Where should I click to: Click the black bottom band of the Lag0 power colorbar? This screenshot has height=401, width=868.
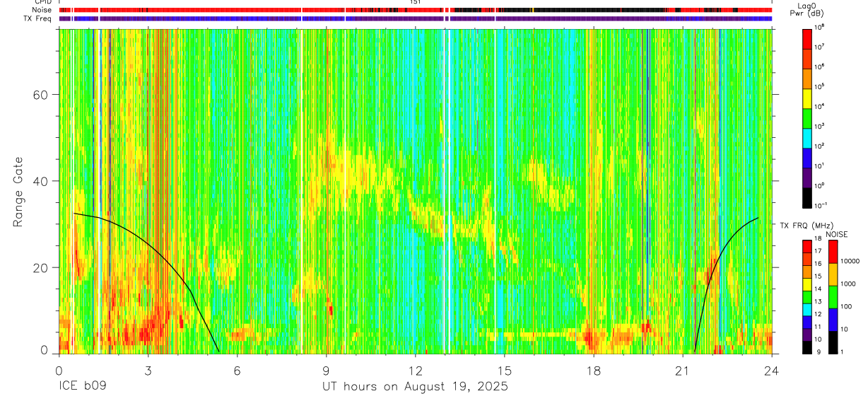pyautogui.click(x=807, y=198)
